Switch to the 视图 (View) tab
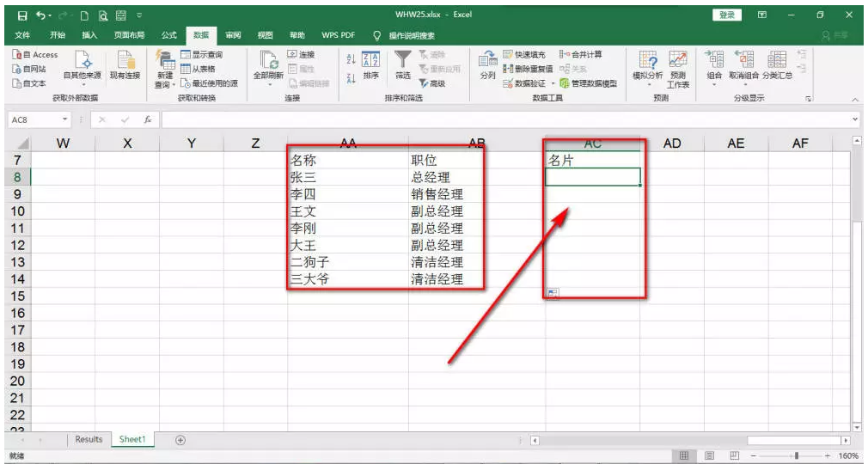 click(266, 35)
